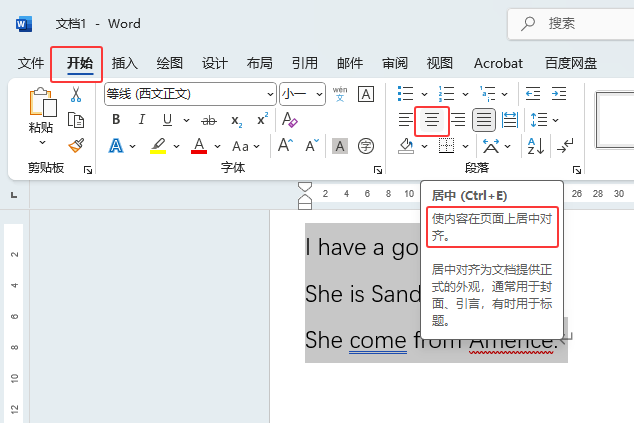This screenshot has height=423, width=634.
Task: Click Increase Font Size icon
Action: click(285, 145)
